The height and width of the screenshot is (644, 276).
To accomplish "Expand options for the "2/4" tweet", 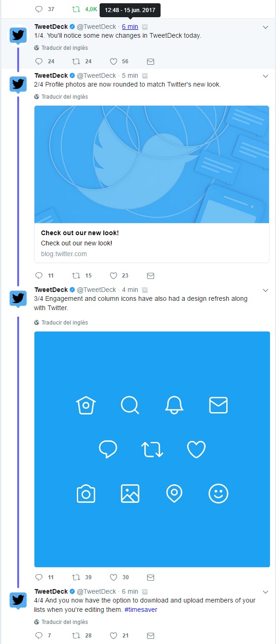I will 265,75.
